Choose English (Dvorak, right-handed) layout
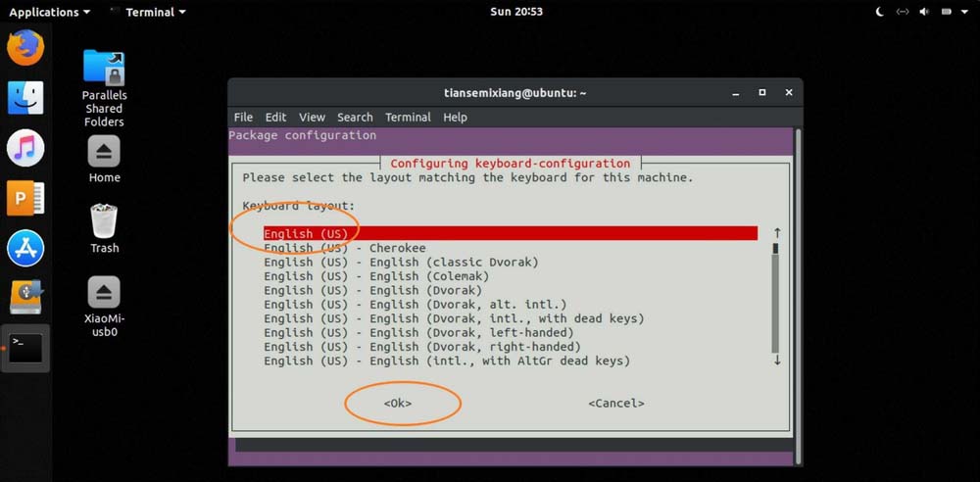 pos(422,347)
